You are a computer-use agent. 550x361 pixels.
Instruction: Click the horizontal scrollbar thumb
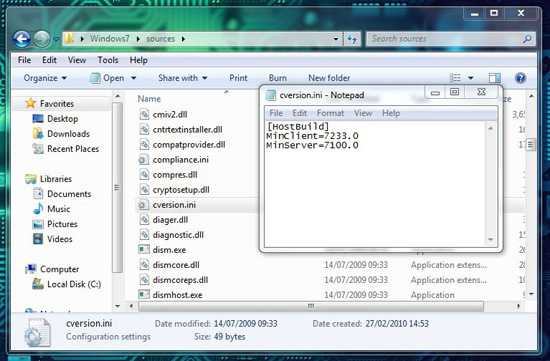(x=311, y=306)
